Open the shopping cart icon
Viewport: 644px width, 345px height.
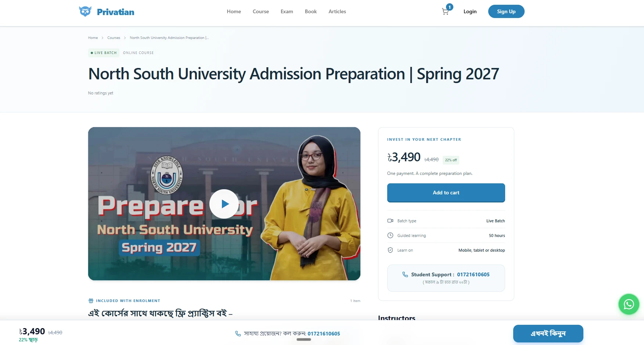tap(445, 12)
